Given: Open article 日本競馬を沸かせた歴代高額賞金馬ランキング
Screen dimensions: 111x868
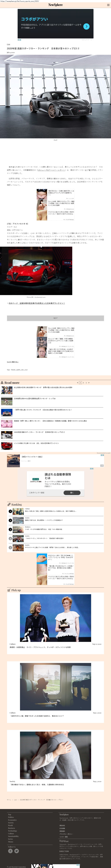Looking at the screenshot, I should click(35, 399).
